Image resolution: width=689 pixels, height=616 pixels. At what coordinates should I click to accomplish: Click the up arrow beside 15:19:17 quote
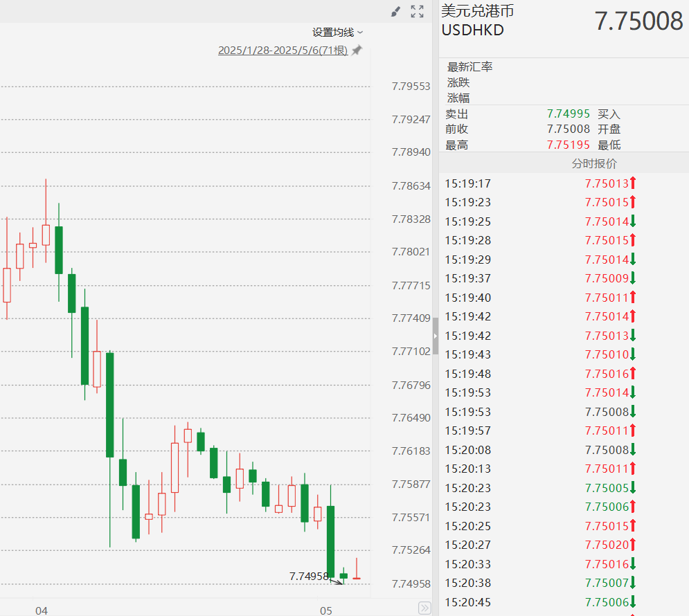pos(633,183)
